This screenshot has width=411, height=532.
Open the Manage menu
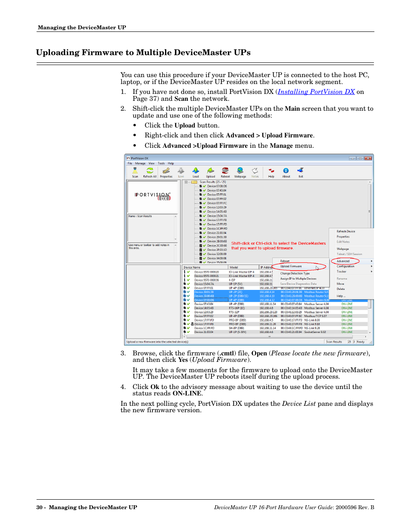click(x=140, y=163)
